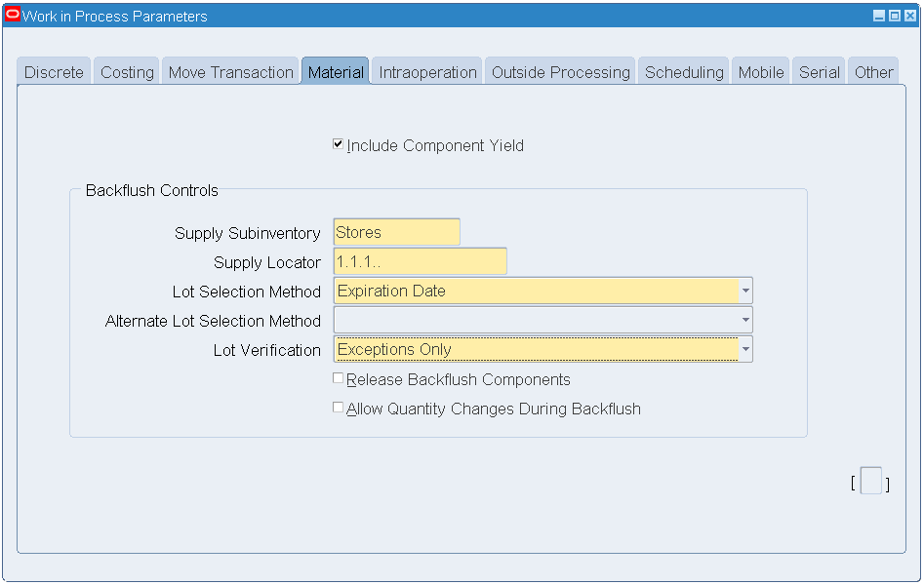Maximize the Work in Process Parameters window
Viewport: 924px width, 585px height.
tap(895, 16)
